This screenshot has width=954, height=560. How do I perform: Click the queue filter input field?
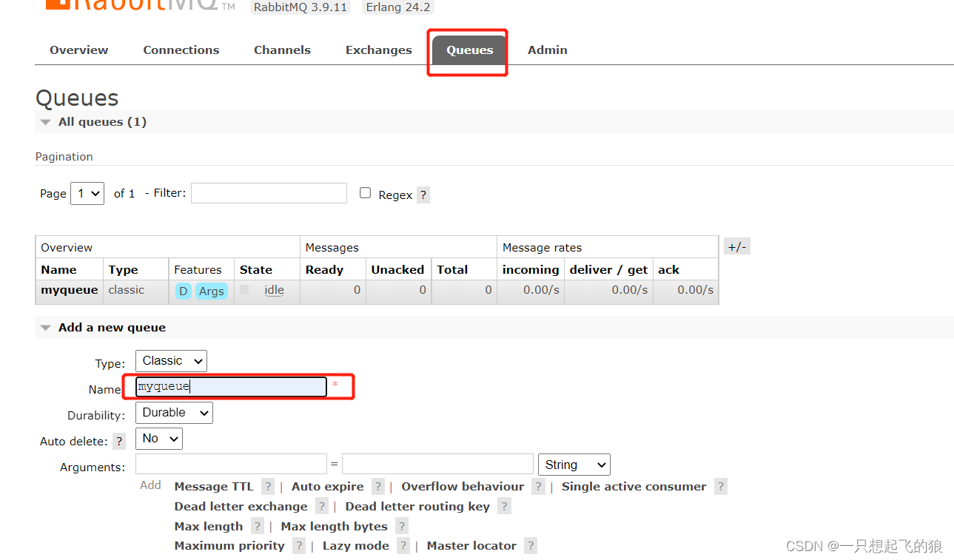(x=268, y=193)
